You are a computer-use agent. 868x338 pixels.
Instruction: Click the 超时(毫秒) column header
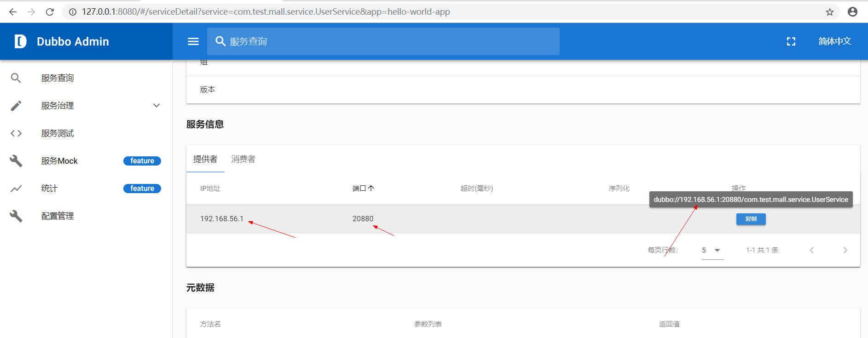click(x=477, y=189)
